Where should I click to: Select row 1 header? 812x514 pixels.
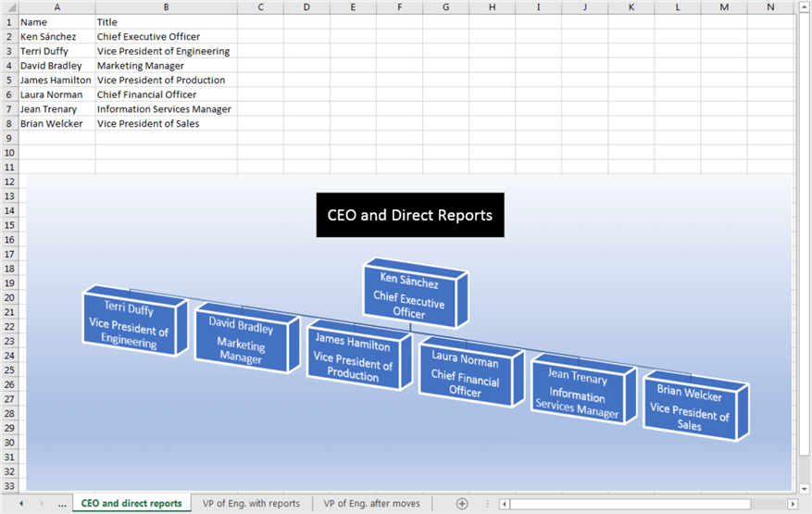coord(9,22)
